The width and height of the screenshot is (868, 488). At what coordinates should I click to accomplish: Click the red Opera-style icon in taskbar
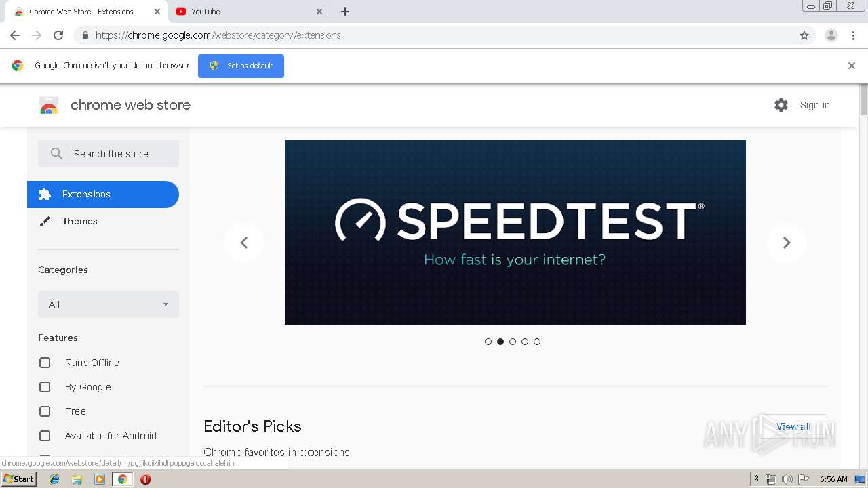[x=145, y=479]
